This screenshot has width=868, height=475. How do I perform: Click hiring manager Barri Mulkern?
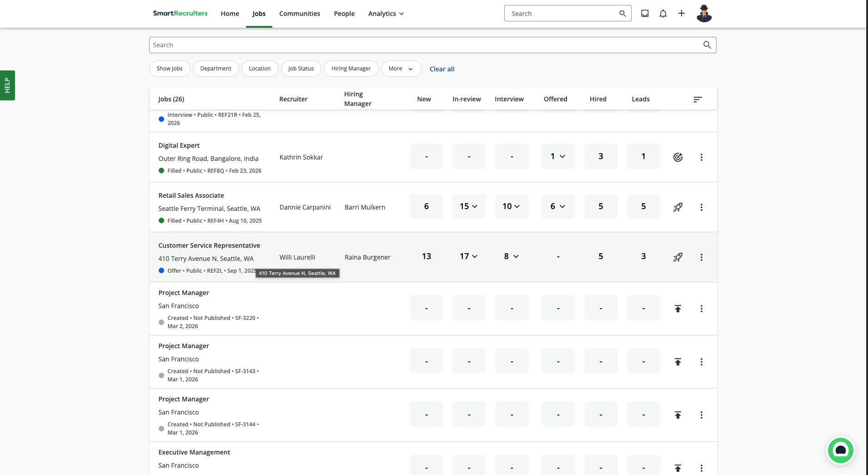(x=365, y=207)
